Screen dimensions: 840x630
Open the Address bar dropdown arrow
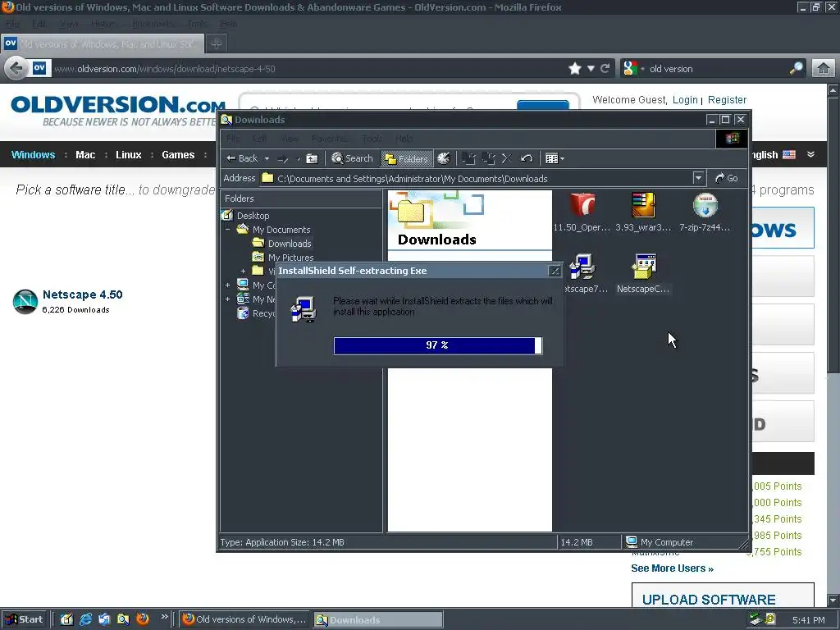tap(698, 178)
